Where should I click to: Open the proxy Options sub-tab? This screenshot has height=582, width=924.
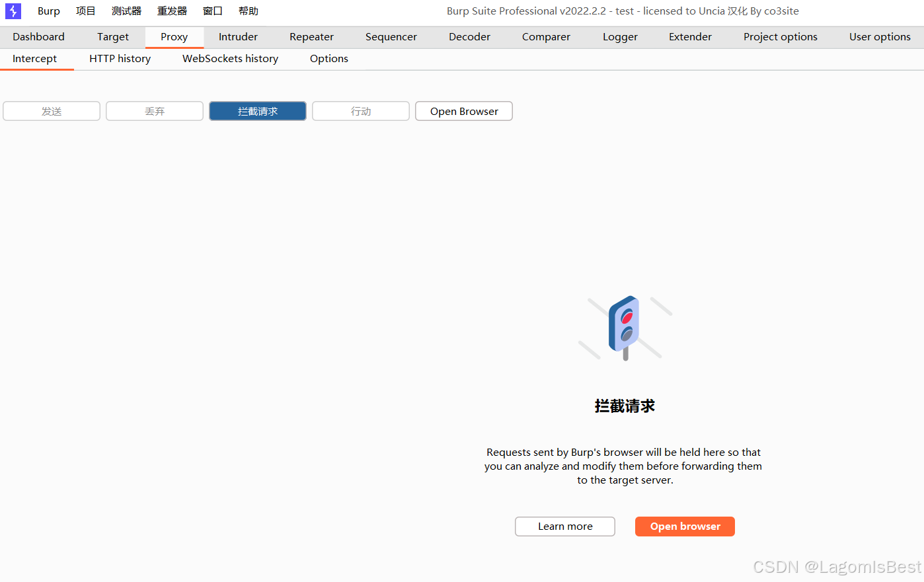328,59
